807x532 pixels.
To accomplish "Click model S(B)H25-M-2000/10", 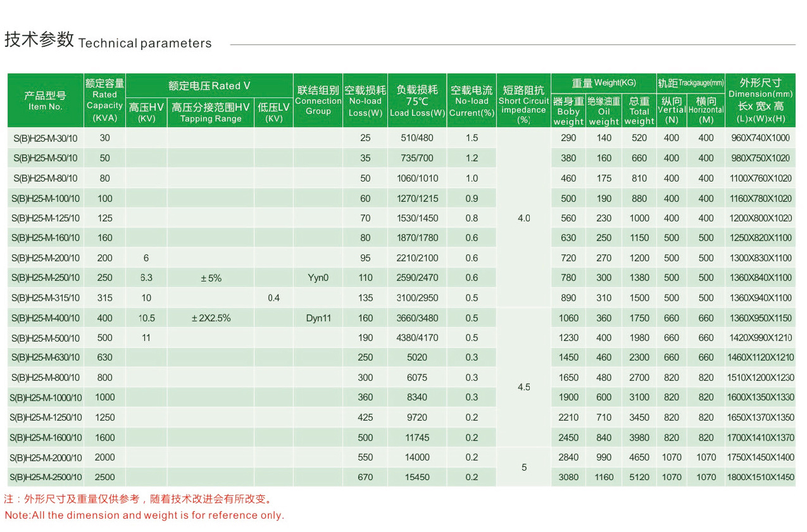I will pyautogui.click(x=46, y=457).
